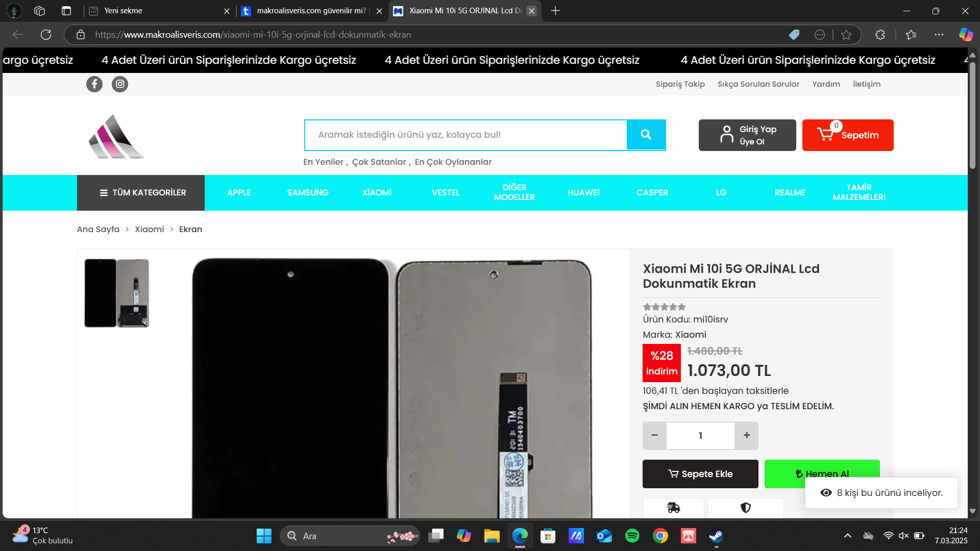This screenshot has height=551, width=980.
Task: Open DİĞER MODELLER category
Action: click(514, 192)
